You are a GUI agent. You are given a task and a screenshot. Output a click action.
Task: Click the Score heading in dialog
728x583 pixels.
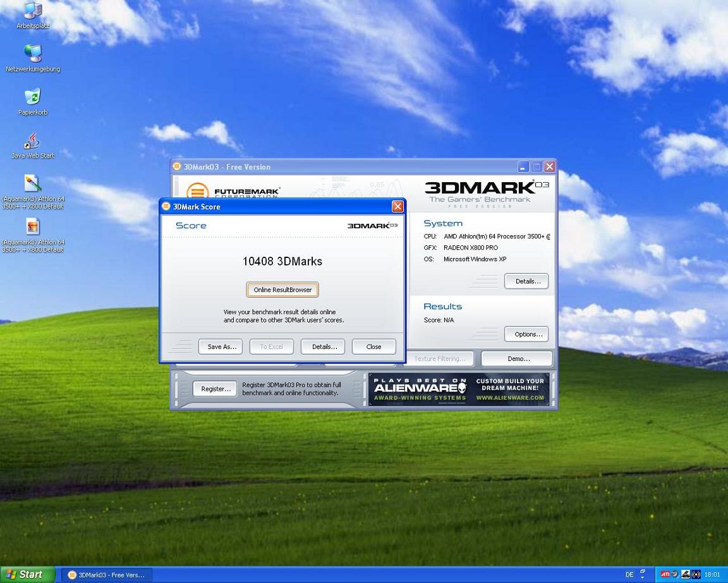pos(191,226)
